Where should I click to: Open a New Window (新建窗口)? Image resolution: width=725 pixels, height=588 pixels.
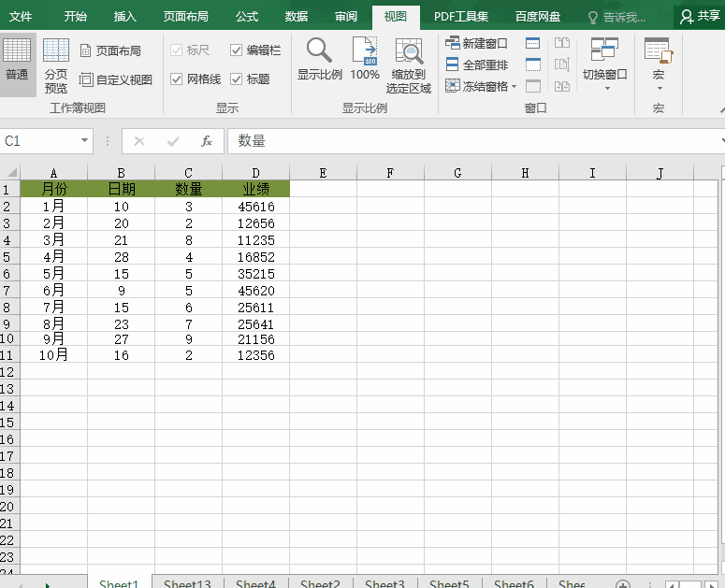tap(476, 43)
